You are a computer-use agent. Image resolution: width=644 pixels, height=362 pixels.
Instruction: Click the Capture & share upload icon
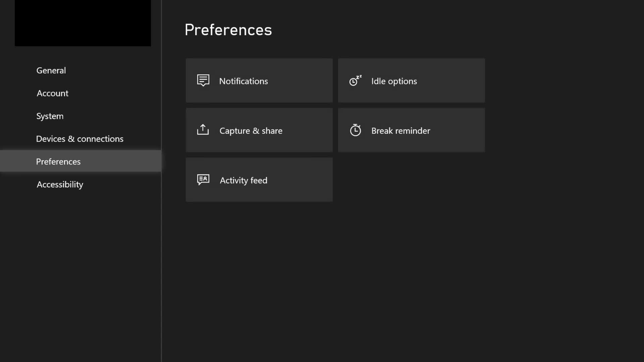(x=203, y=130)
